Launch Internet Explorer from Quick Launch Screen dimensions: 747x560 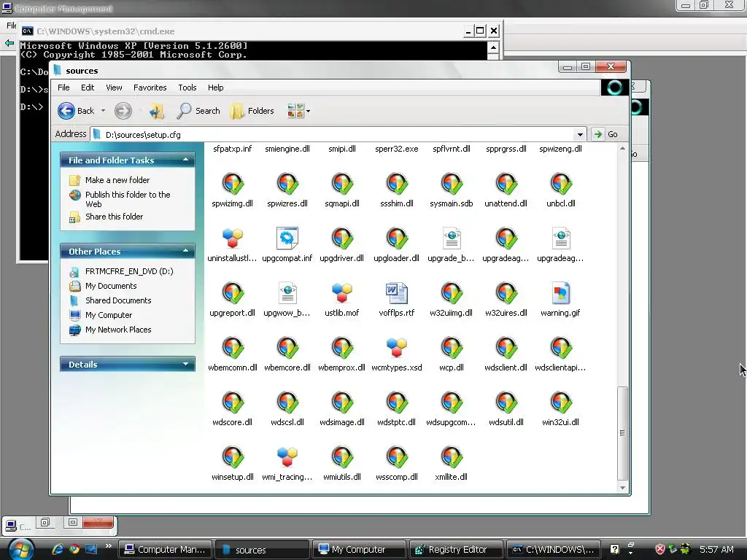coord(58,549)
